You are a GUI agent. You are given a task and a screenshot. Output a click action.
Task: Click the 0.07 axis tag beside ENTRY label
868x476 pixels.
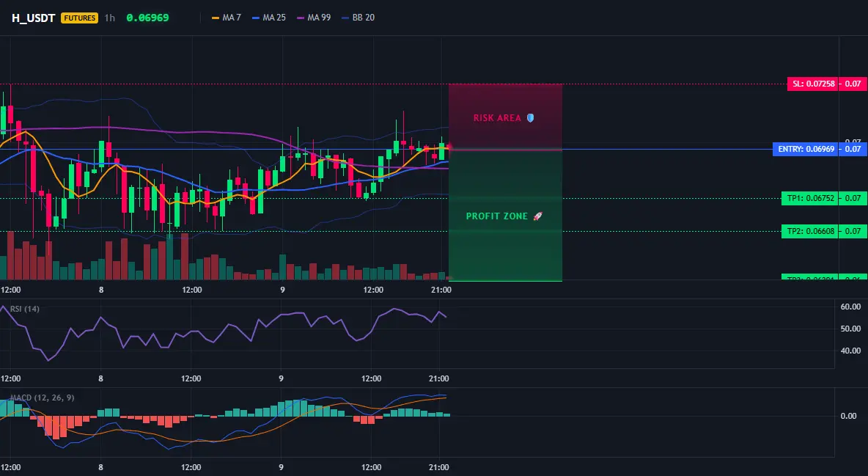(x=853, y=149)
